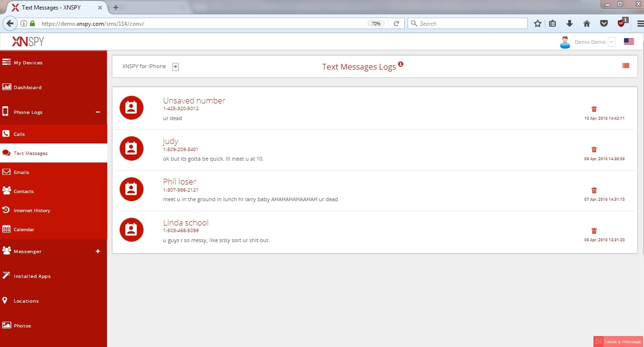The height and width of the screenshot is (347, 644).
Task: Click the Phone Logs phone icon
Action: coord(6,112)
